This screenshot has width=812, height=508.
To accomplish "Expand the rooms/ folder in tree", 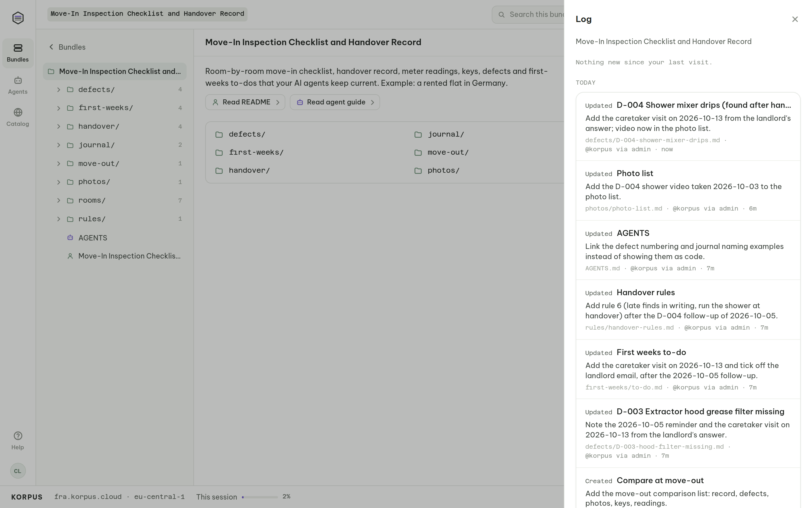I will pyautogui.click(x=59, y=201).
